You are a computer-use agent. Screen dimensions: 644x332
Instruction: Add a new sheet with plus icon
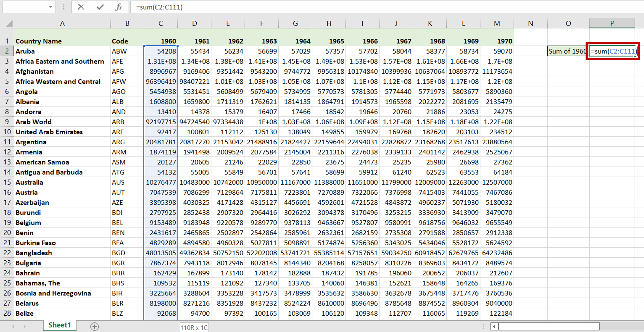95,326
